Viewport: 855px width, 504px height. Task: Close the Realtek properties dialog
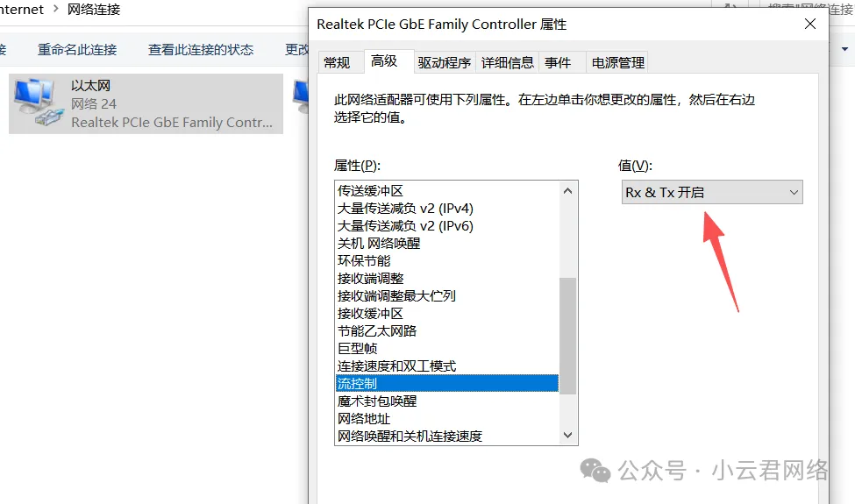(x=809, y=25)
